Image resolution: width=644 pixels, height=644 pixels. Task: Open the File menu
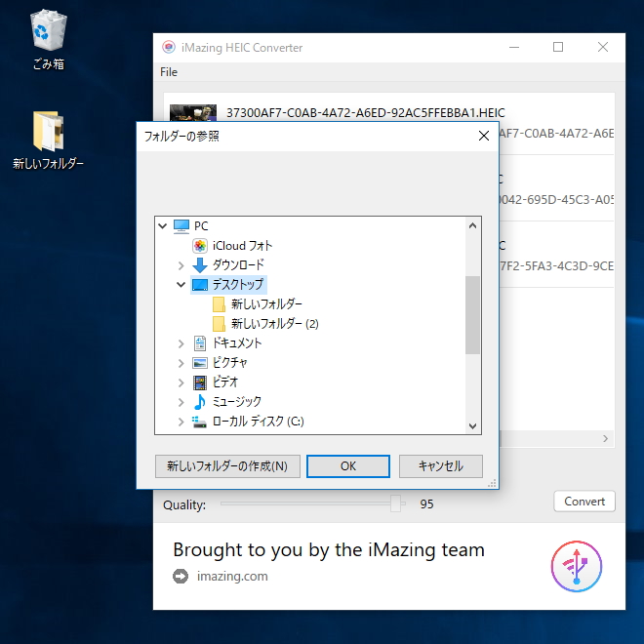pyautogui.click(x=169, y=72)
